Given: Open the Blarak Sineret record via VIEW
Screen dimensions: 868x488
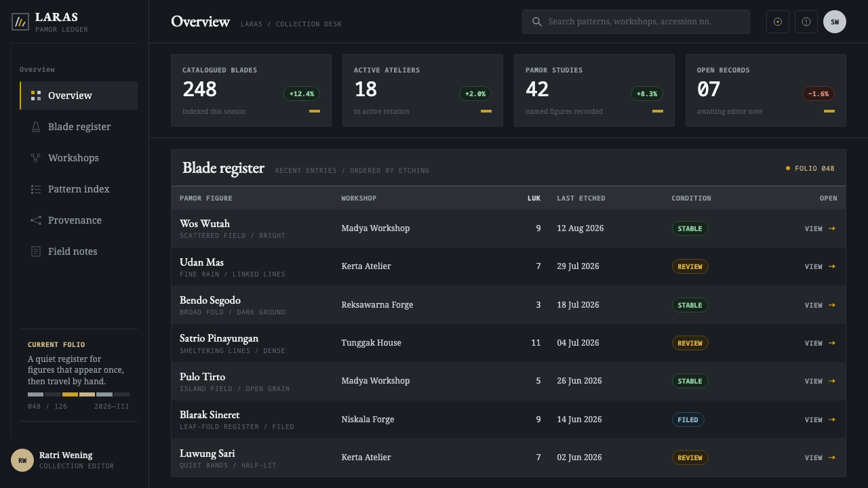Looking at the screenshot, I should [820, 420].
